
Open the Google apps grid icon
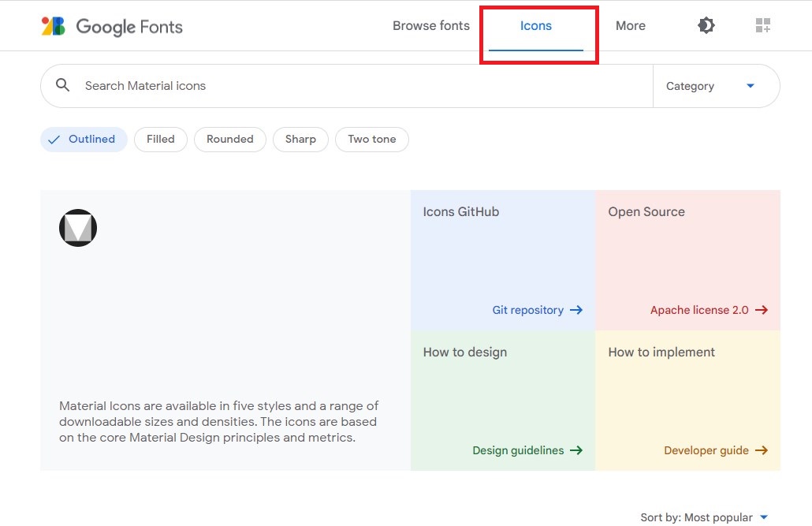coord(762,25)
